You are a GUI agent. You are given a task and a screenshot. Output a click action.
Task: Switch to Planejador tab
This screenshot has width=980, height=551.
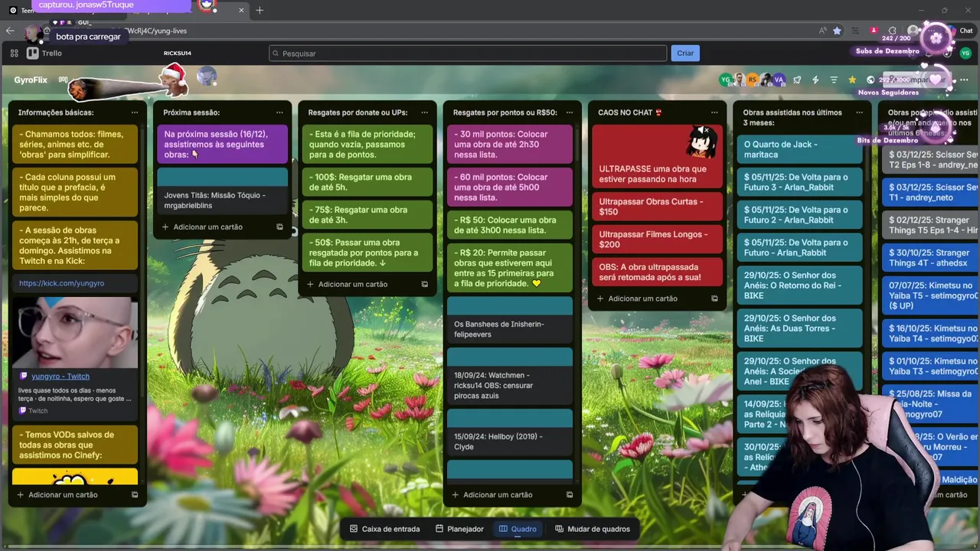tap(459, 529)
